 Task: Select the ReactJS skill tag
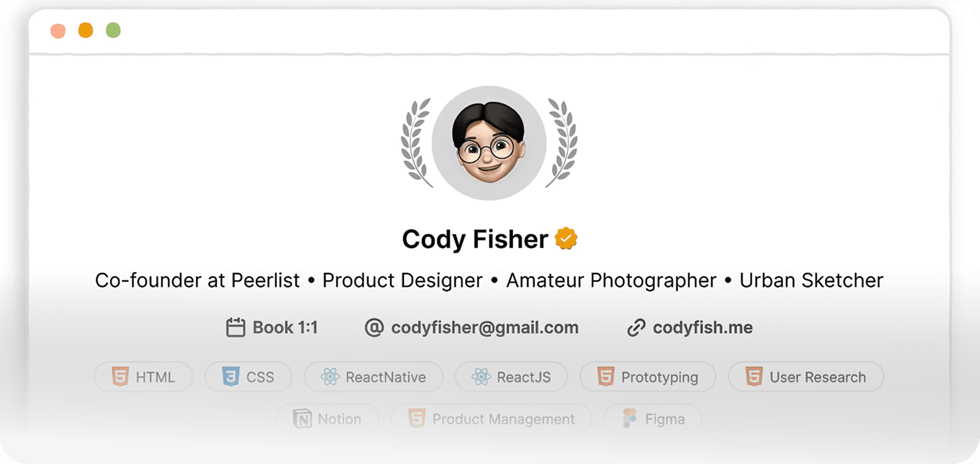[511, 377]
